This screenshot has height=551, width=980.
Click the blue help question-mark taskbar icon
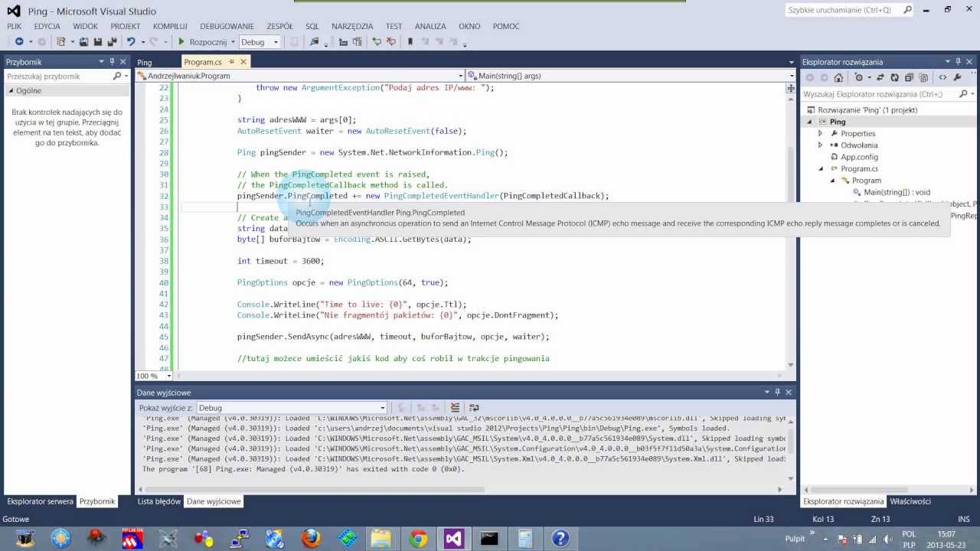click(x=560, y=539)
